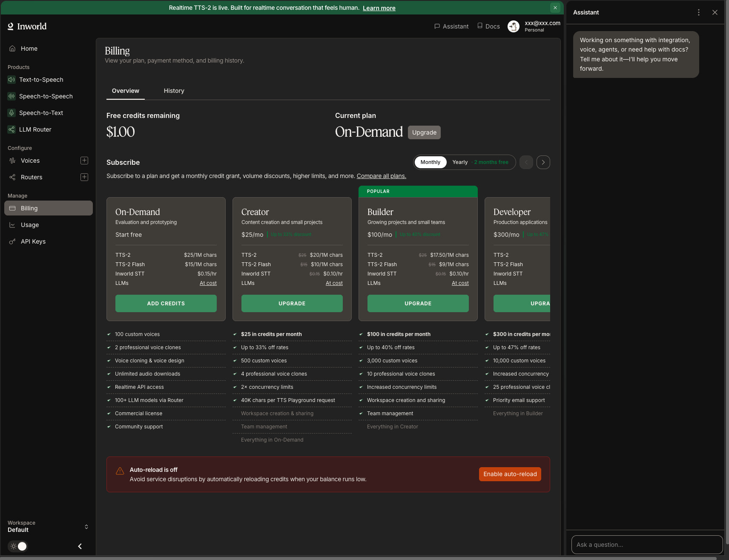Click the Home house icon
This screenshot has width=729, height=560.
tap(12, 49)
